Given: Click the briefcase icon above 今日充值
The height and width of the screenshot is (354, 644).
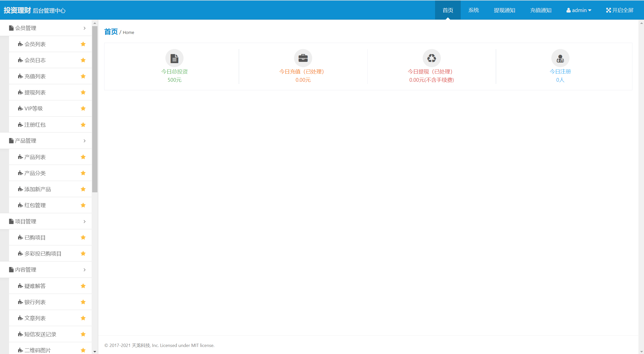Looking at the screenshot, I should tap(303, 58).
